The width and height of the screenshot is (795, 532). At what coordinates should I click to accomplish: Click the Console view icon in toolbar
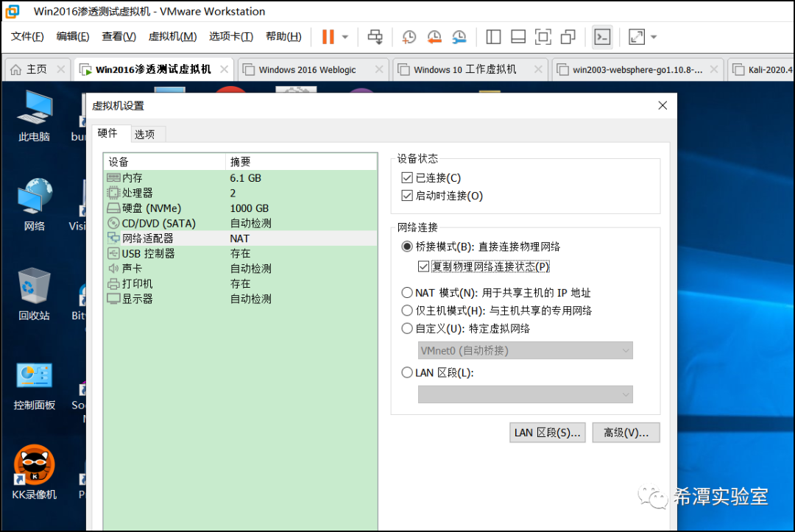tap(602, 37)
